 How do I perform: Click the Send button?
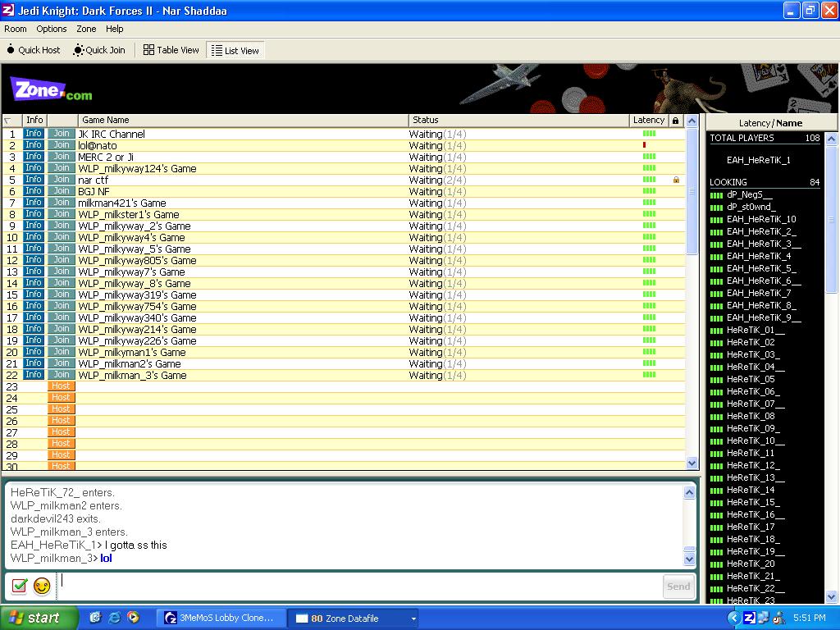[x=678, y=586]
